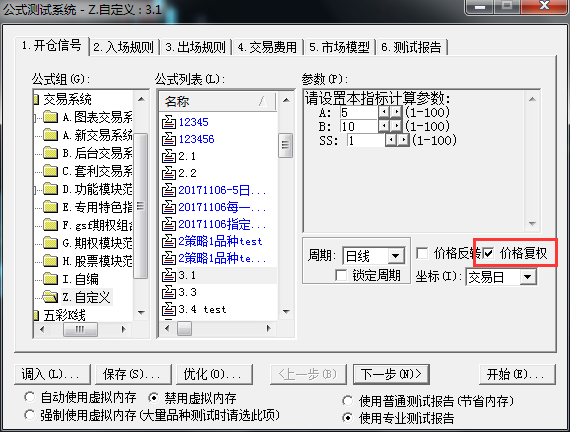Click the folder icon for C.套利交易系

point(51,171)
